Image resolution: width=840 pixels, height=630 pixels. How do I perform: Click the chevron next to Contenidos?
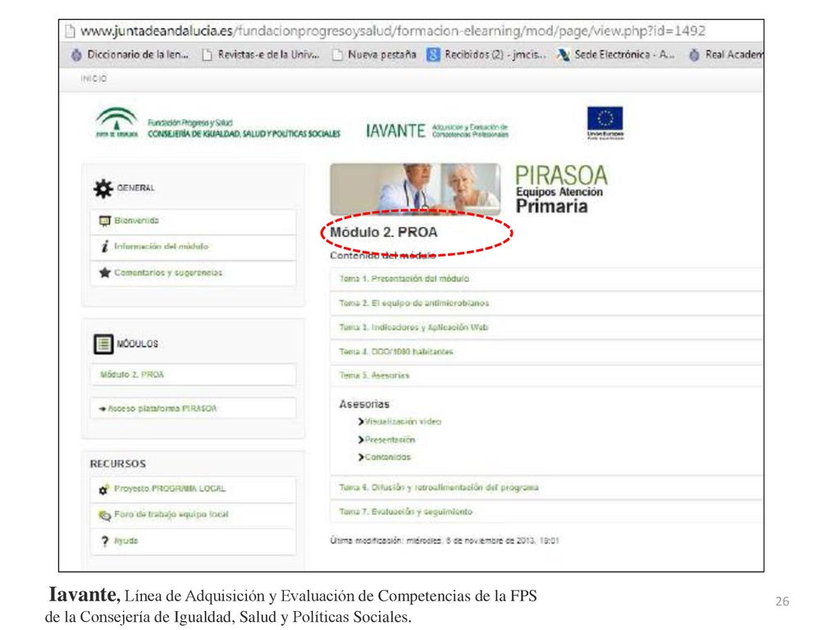[x=361, y=458]
